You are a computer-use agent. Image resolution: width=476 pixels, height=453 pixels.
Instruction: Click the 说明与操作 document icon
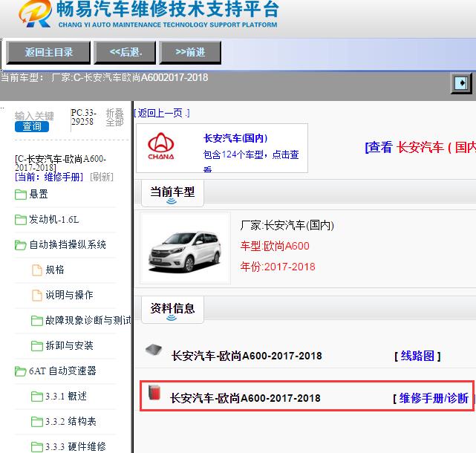point(37,295)
